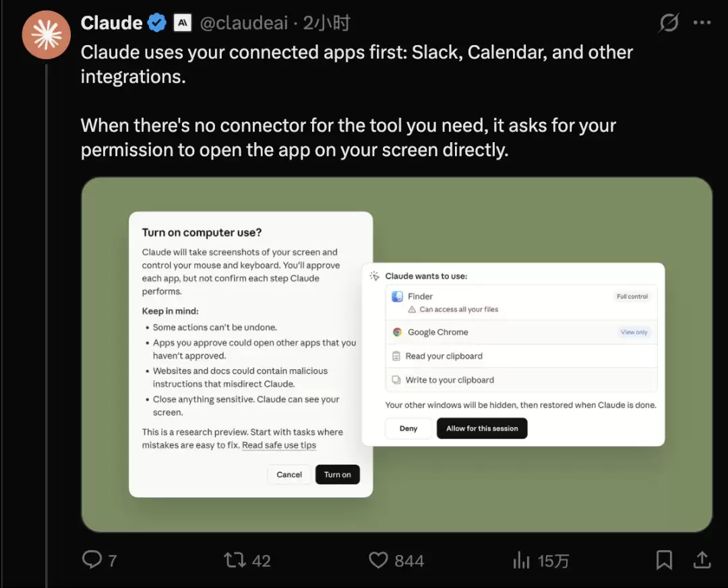
Task: Click Allow for this session button
Action: pos(482,428)
